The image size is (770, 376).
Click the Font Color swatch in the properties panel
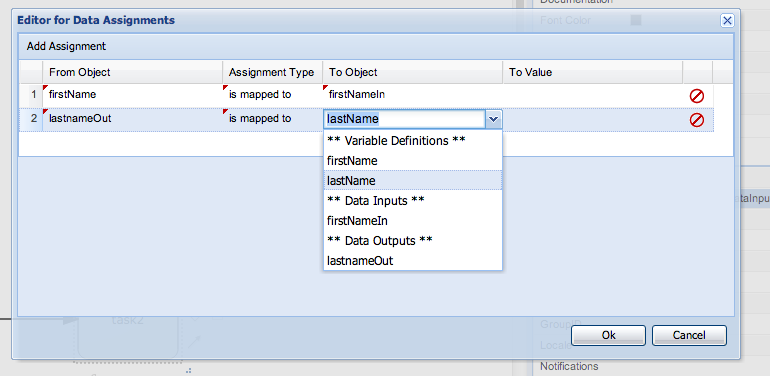click(x=636, y=20)
